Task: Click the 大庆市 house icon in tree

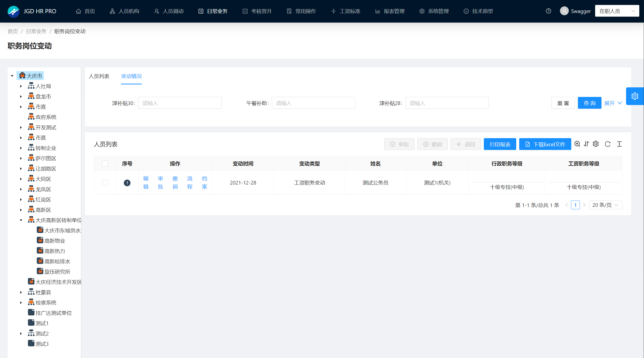Action: (x=22, y=75)
